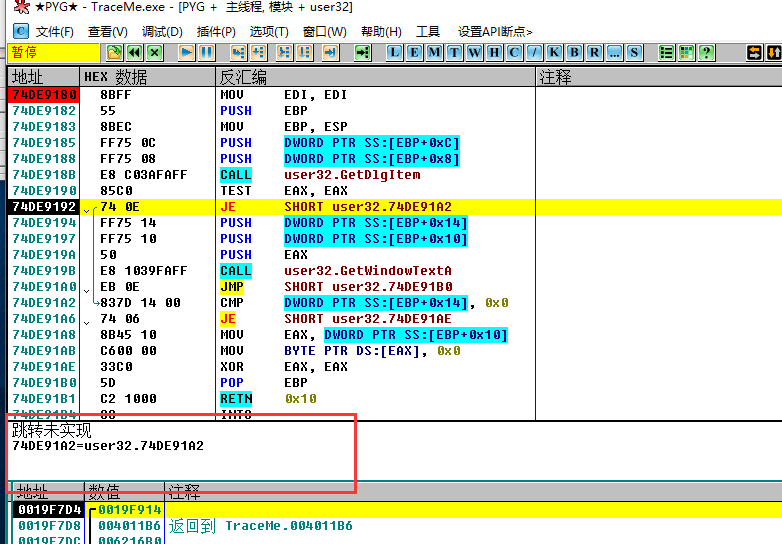The image size is (782, 544).
Task: Click the 跳转未实现 info text
Action: 51,430
